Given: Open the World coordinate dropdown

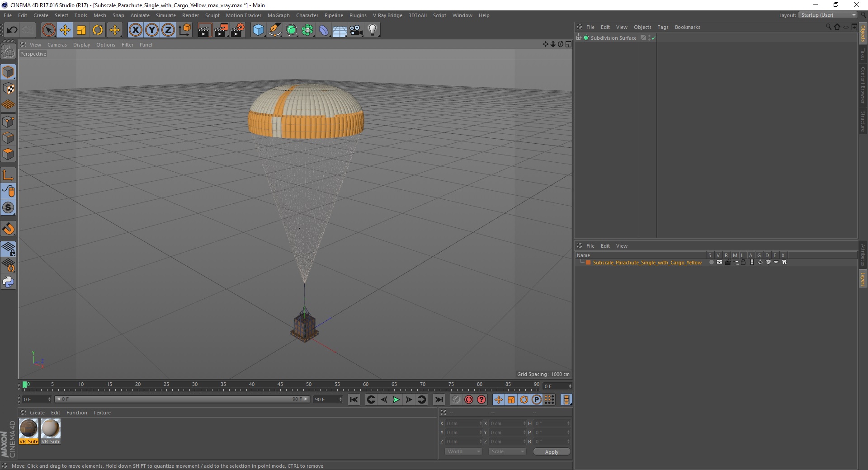Looking at the screenshot, I should point(463,451).
